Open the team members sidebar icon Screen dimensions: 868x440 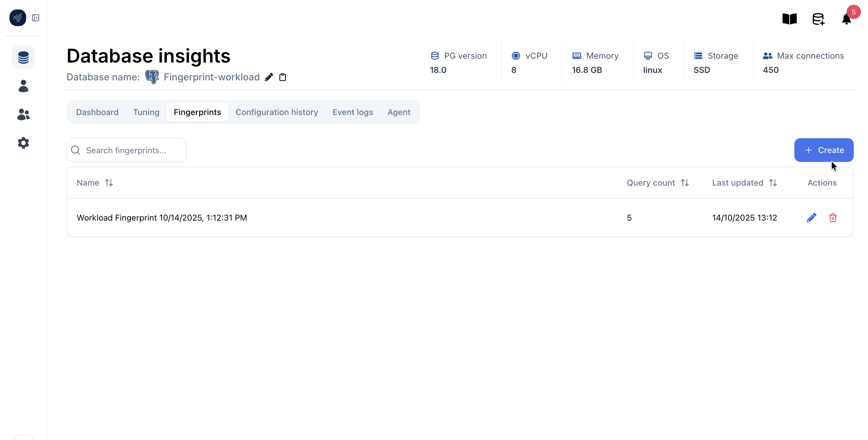[x=23, y=114]
